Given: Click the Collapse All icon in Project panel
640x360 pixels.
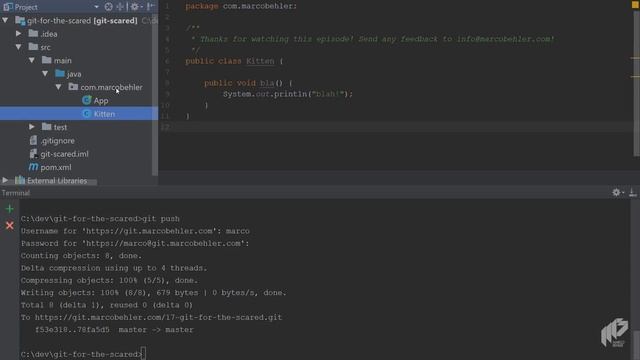Looking at the screenshot, I should click(120, 7).
